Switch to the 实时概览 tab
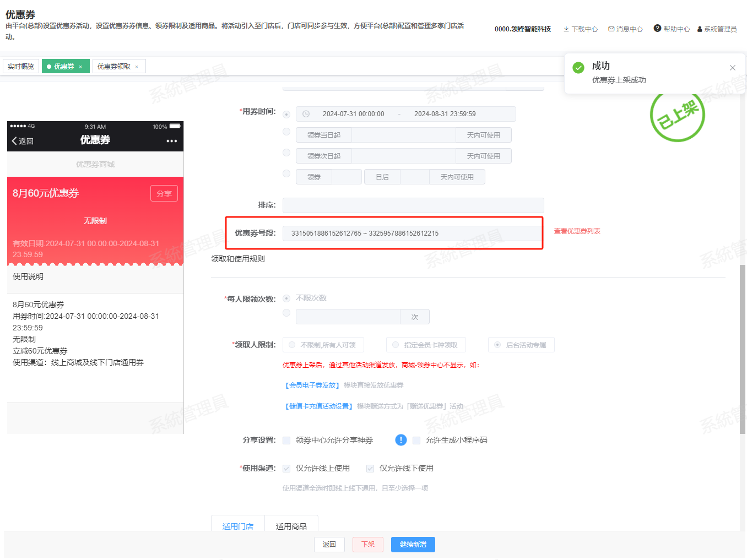The width and height of the screenshot is (747, 560). pos(21,67)
